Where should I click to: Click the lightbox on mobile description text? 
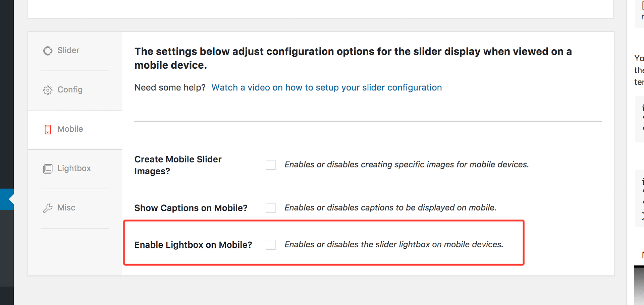tap(394, 245)
